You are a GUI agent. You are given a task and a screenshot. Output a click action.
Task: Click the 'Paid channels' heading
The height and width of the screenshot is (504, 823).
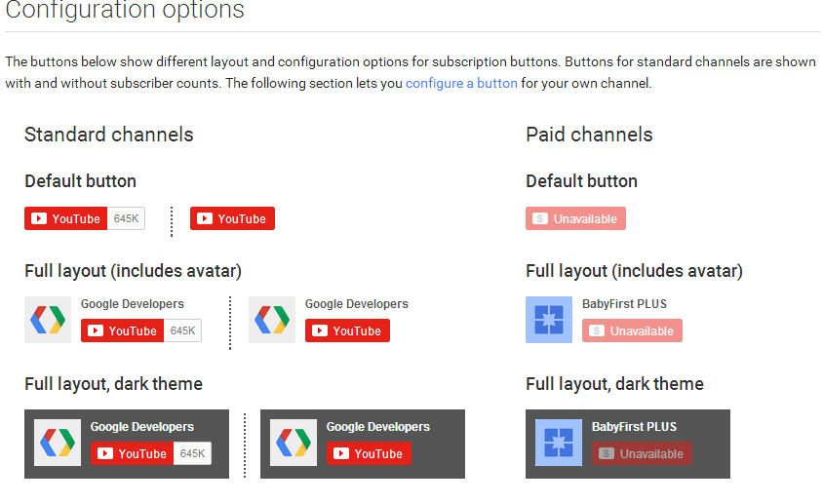[589, 135]
